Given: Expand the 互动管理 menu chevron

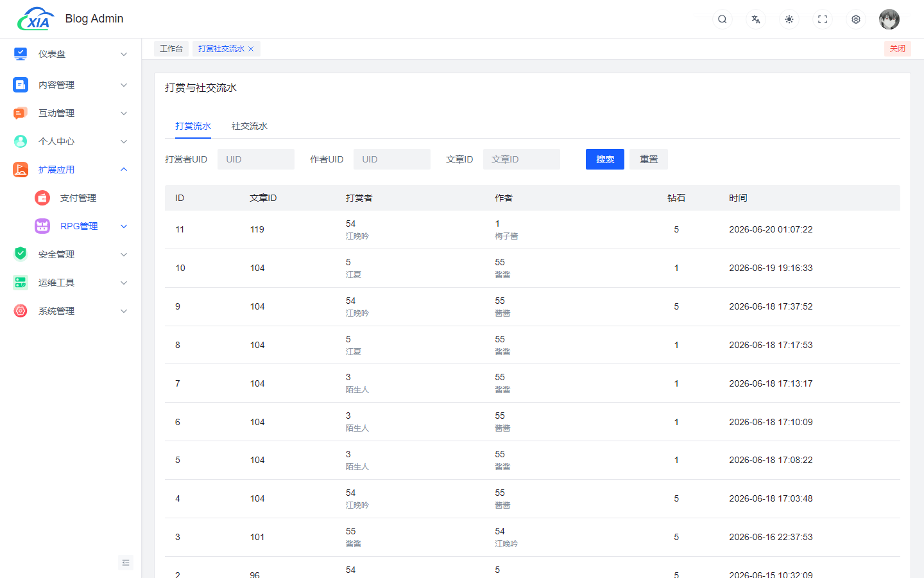Looking at the screenshot, I should tap(124, 113).
